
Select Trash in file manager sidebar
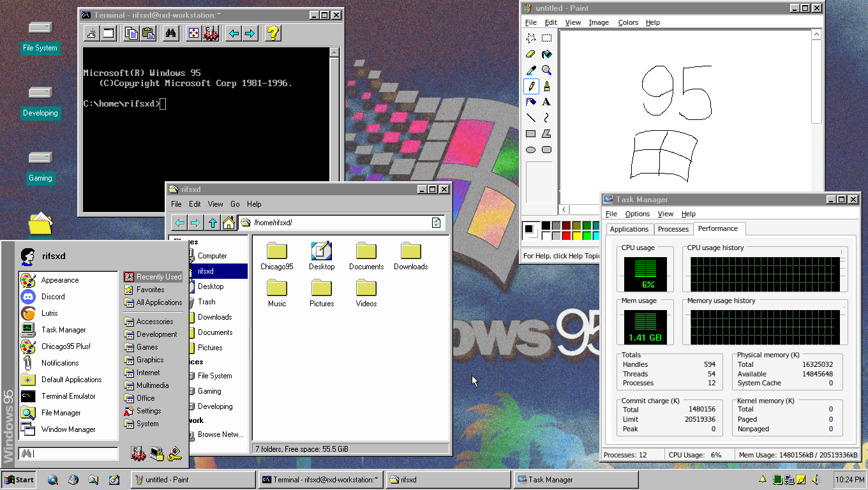pos(213,302)
